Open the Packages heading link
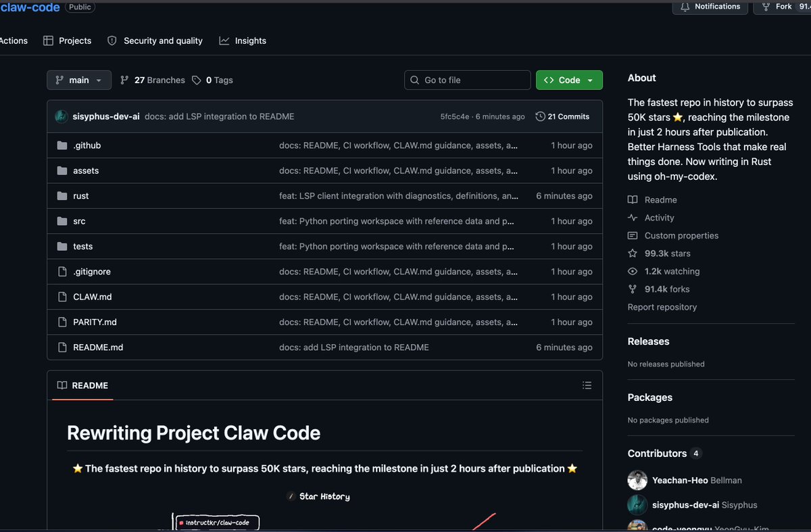 [x=650, y=397]
